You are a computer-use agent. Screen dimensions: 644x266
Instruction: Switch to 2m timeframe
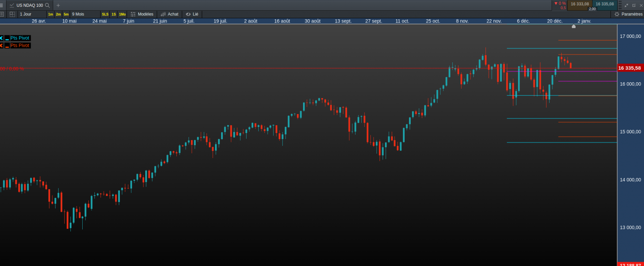tap(58, 14)
